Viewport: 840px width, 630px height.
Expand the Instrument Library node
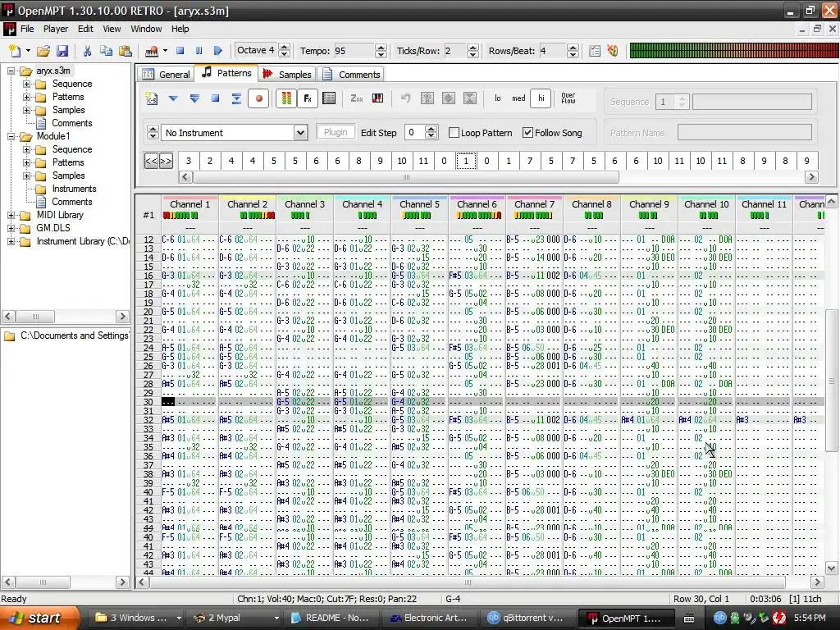[11, 241]
